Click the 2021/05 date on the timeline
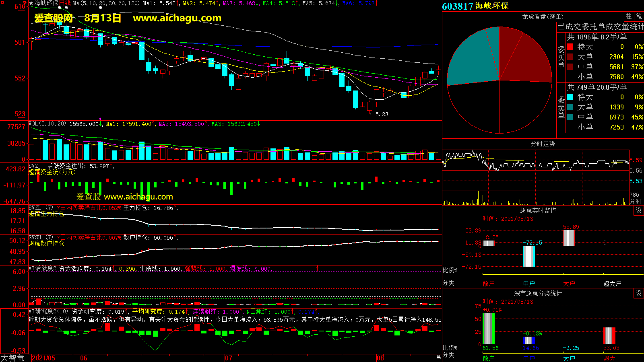The height and width of the screenshot is (362, 644). pos(43,358)
